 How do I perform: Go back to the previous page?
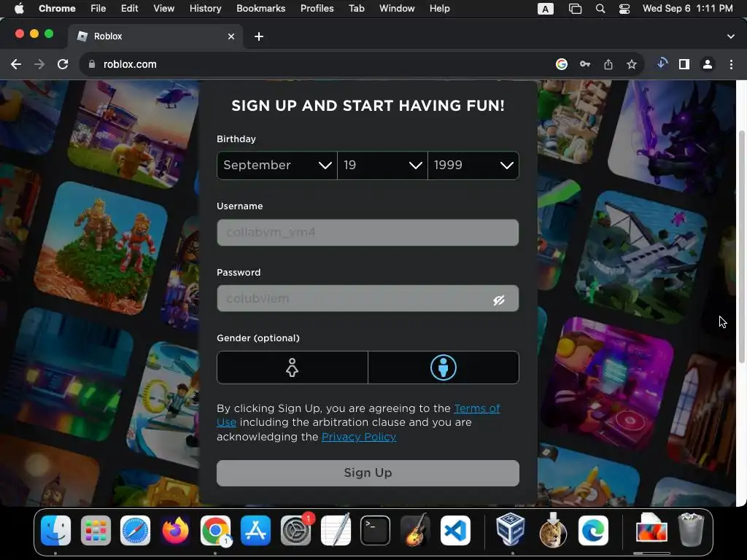[16, 64]
